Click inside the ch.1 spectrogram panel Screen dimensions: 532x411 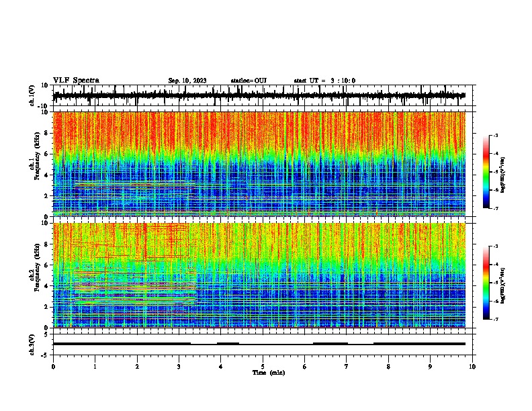coord(259,164)
